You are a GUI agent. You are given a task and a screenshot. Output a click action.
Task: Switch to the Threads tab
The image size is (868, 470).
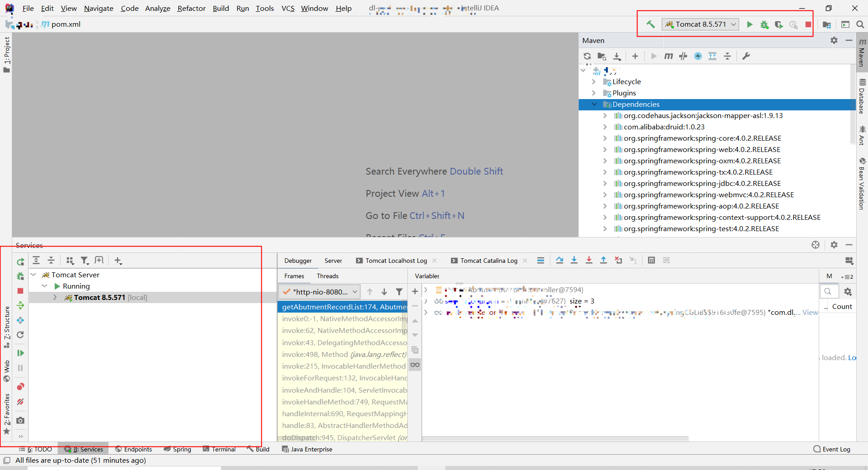(x=328, y=276)
